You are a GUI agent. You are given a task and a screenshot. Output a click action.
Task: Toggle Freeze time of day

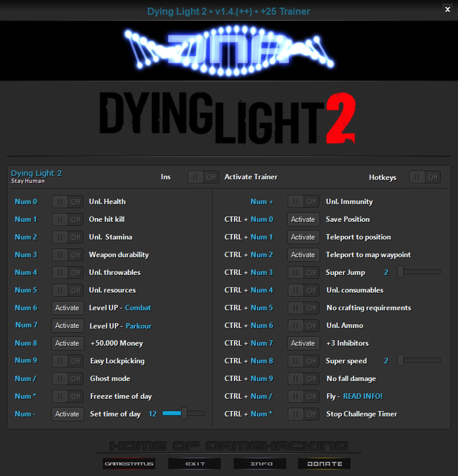pyautogui.click(x=68, y=397)
